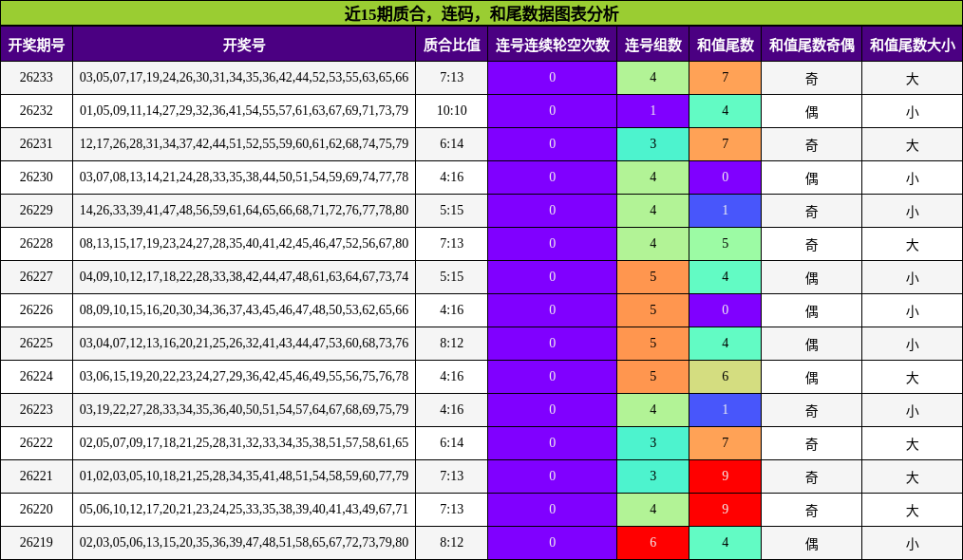Click the 连号连续轮空次数 cell 0 in row 26233
The width and height of the screenshot is (963, 560).
(x=552, y=78)
